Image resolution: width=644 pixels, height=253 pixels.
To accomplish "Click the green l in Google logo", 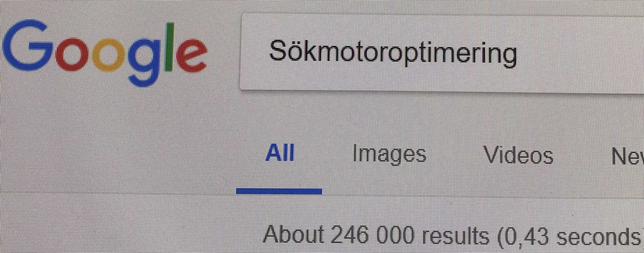I will [169, 47].
